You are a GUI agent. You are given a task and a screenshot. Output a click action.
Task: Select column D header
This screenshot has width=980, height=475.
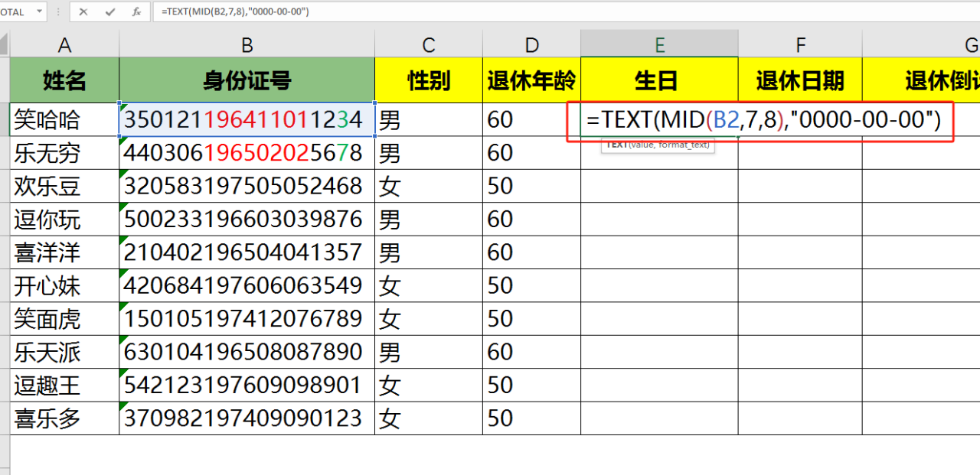(x=532, y=45)
